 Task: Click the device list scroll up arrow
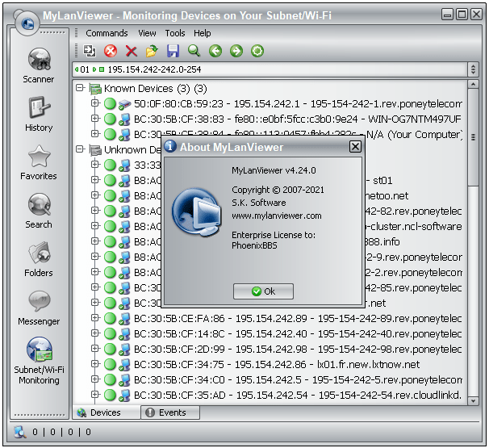click(x=473, y=84)
